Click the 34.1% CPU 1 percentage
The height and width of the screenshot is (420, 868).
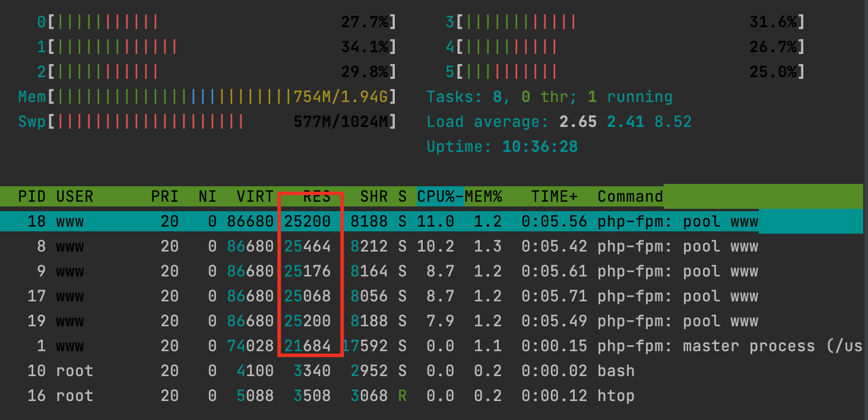(365, 47)
